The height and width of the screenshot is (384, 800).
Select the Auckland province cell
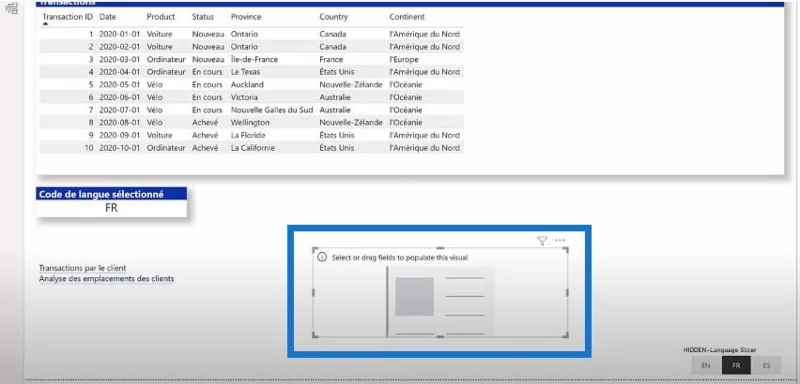click(247, 85)
